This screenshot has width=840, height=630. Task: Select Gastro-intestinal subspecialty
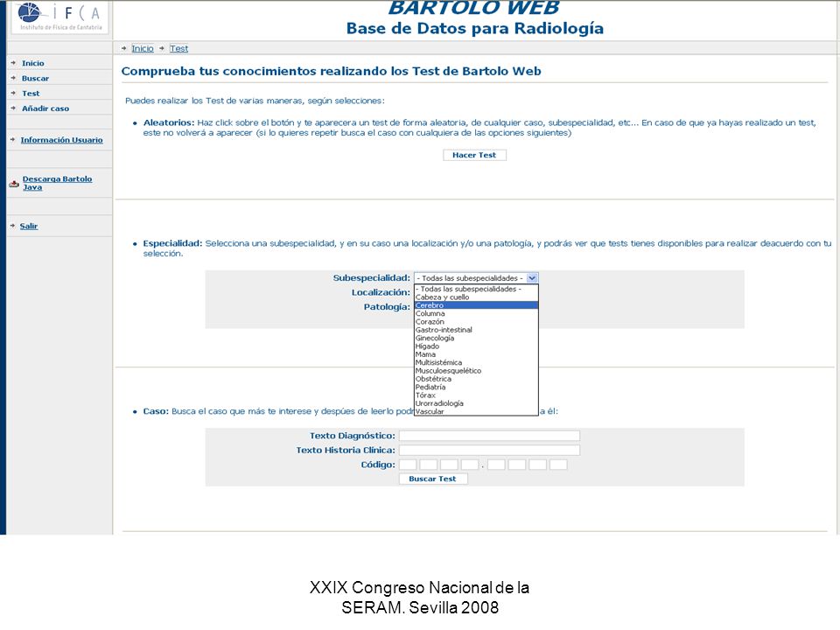[x=476, y=330]
